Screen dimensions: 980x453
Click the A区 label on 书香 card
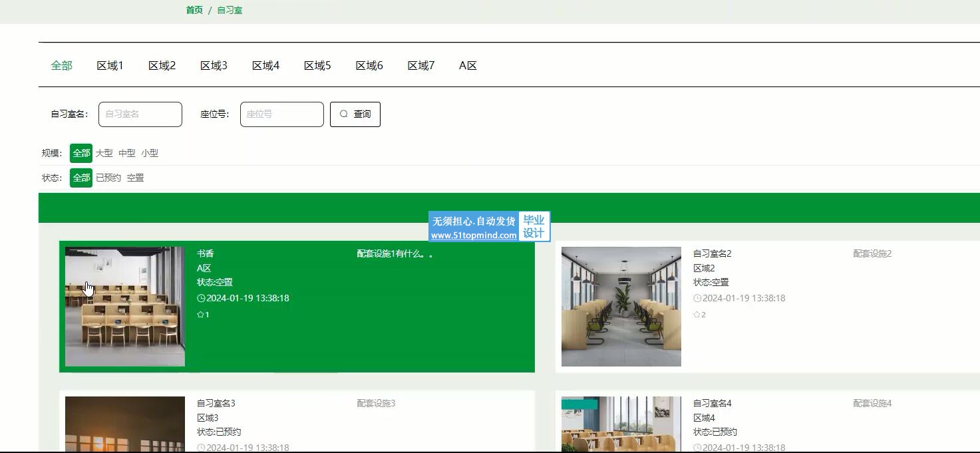(x=204, y=268)
